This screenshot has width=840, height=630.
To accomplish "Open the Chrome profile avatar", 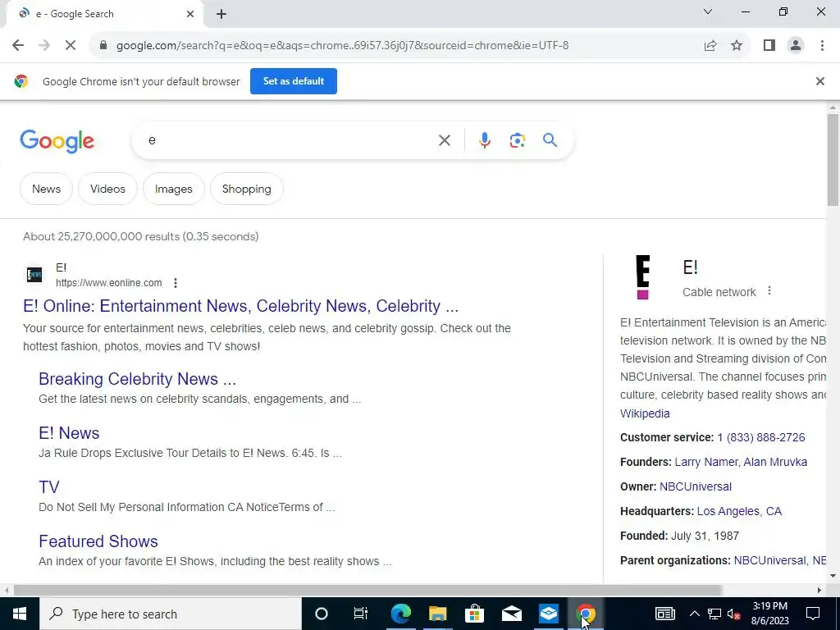I will pyautogui.click(x=796, y=46).
